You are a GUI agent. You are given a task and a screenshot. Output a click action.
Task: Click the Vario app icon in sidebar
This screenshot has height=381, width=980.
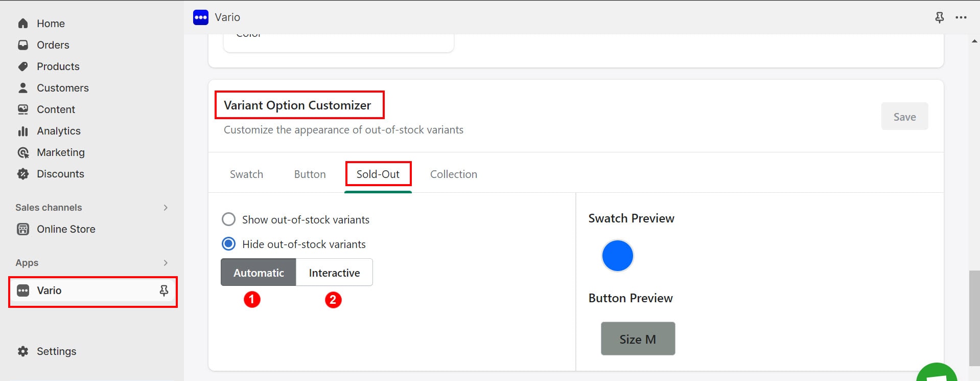[23, 290]
